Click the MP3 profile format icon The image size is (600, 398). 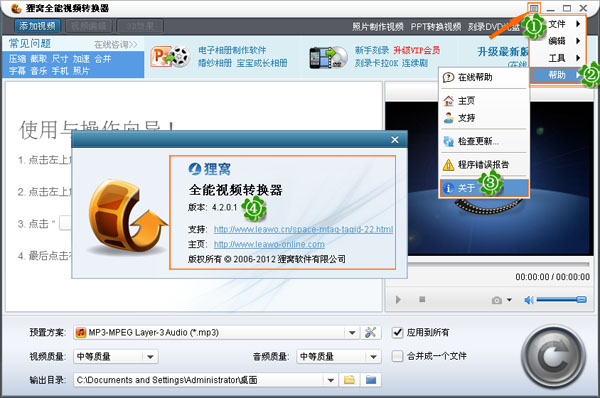click(81, 332)
